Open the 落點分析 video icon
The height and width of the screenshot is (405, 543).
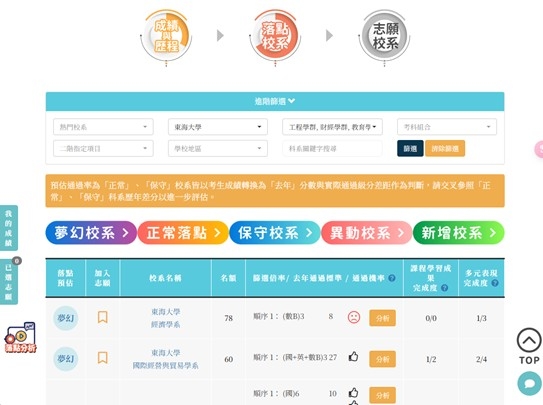tap(20, 338)
